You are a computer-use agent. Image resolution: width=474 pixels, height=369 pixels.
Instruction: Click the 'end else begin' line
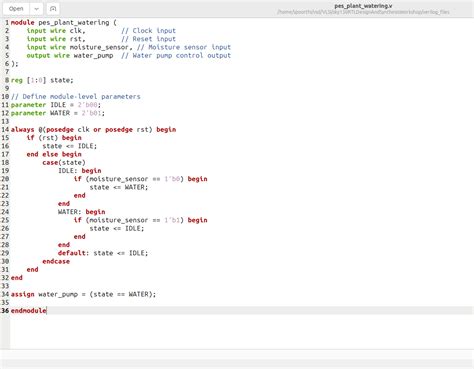coord(54,154)
